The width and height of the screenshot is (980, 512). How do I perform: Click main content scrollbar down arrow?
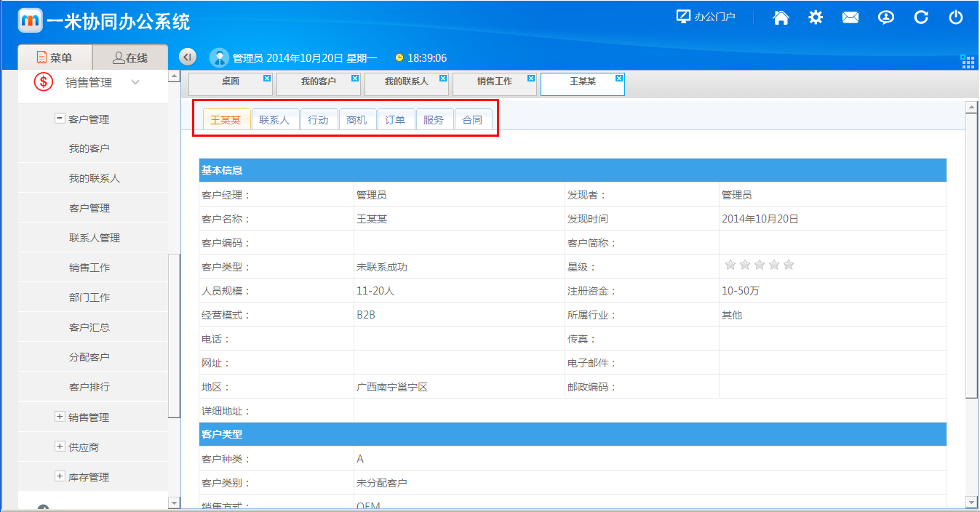tap(971, 501)
